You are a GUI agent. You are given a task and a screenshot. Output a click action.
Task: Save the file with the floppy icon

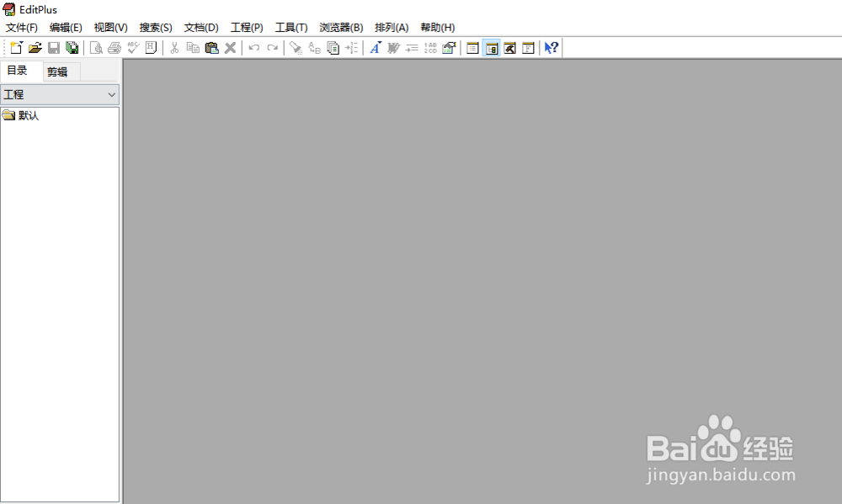[x=54, y=48]
